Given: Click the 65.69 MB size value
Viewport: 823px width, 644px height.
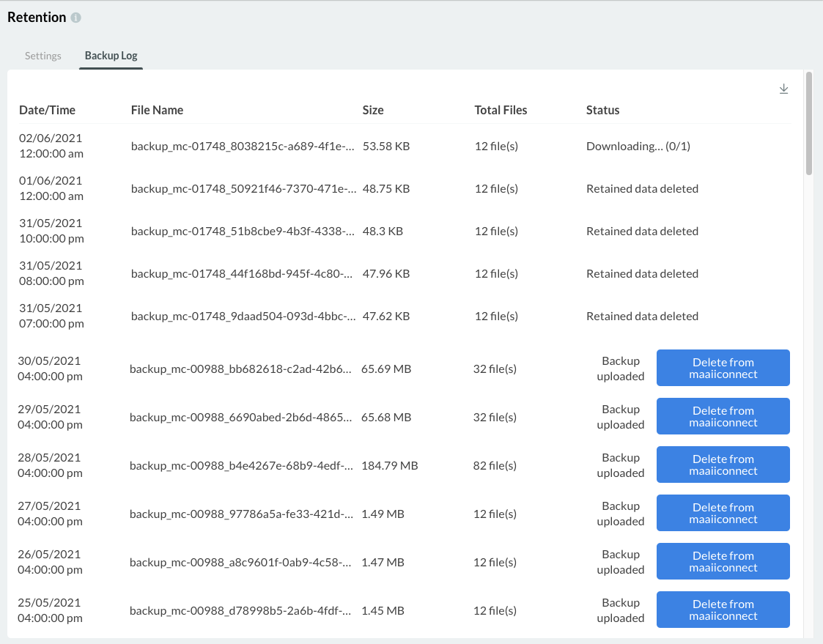Looking at the screenshot, I should pyautogui.click(x=386, y=369).
